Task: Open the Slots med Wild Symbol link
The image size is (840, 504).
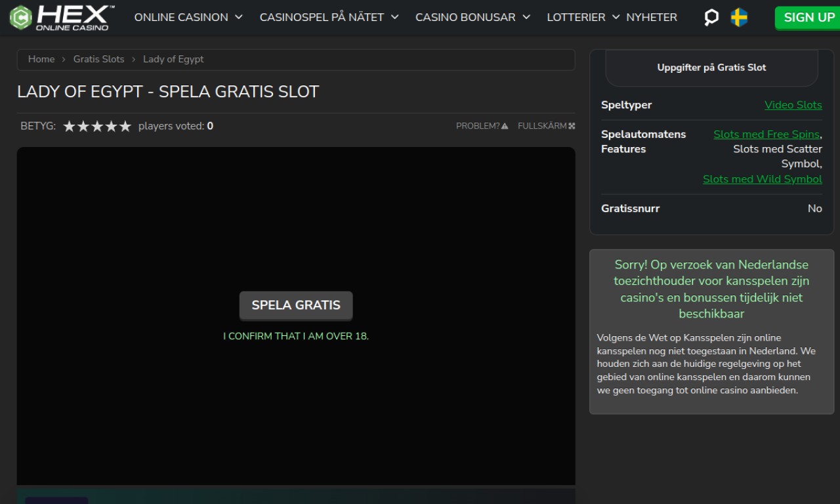Action: 762,179
